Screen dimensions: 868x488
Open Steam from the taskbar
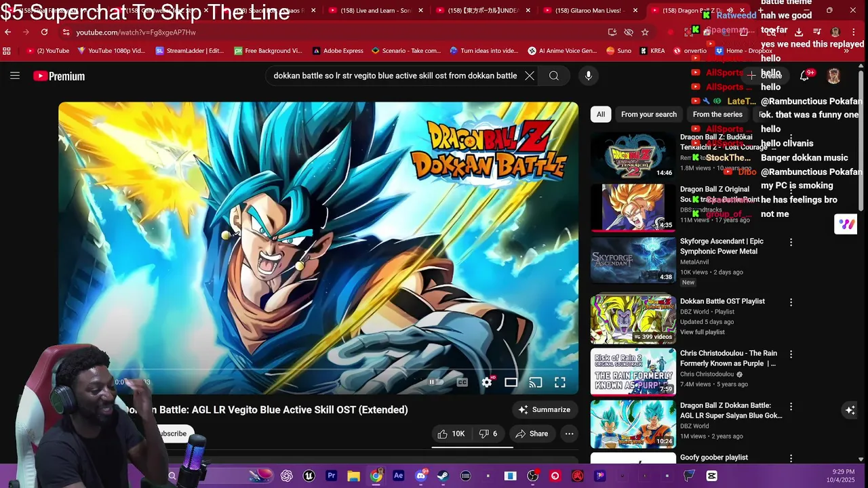[443, 476]
